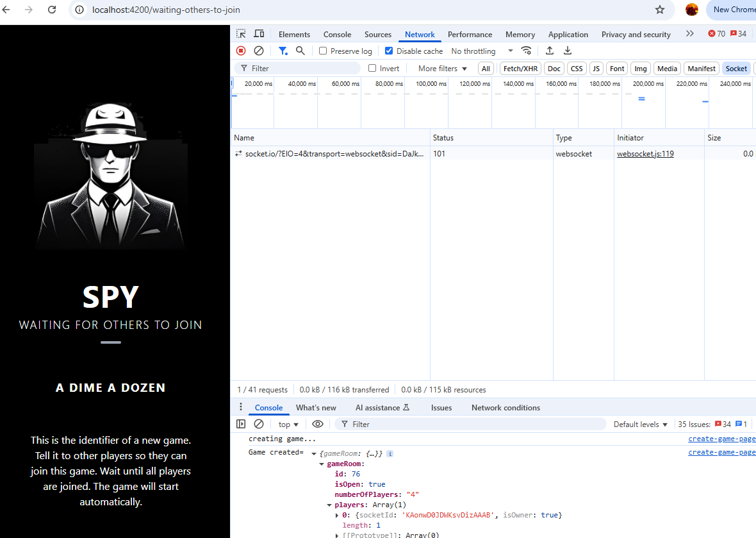Collapse the gameRoom property arrow

tap(322, 464)
